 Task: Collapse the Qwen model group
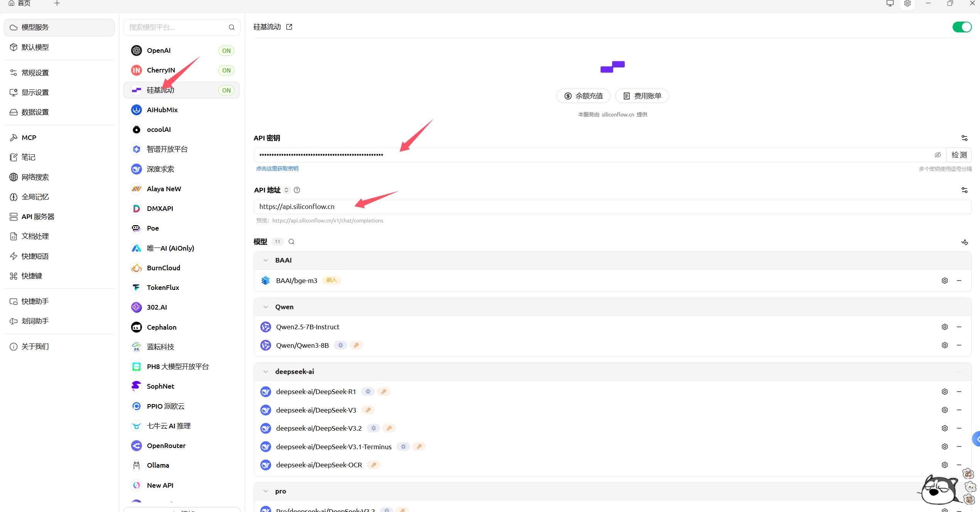[266, 307]
